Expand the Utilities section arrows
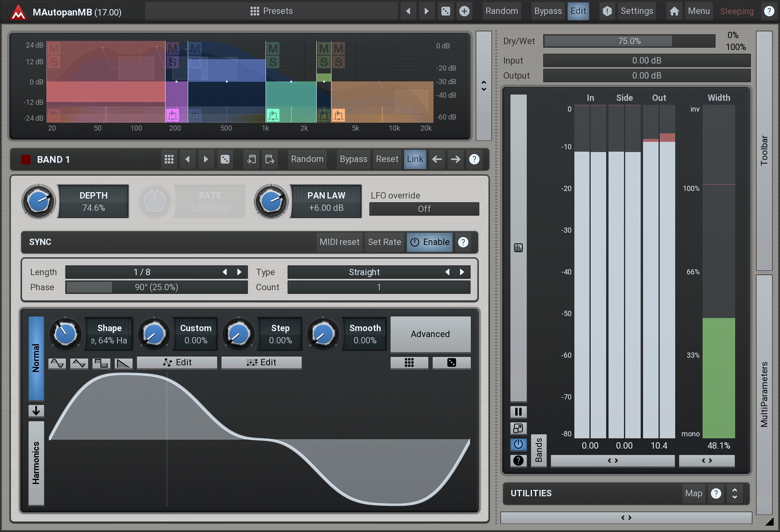The height and width of the screenshot is (532, 780). [x=735, y=493]
